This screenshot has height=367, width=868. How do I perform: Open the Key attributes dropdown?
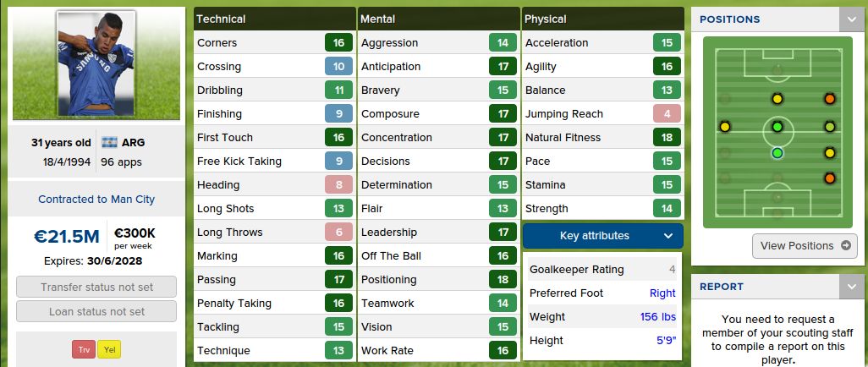pyautogui.click(x=602, y=236)
